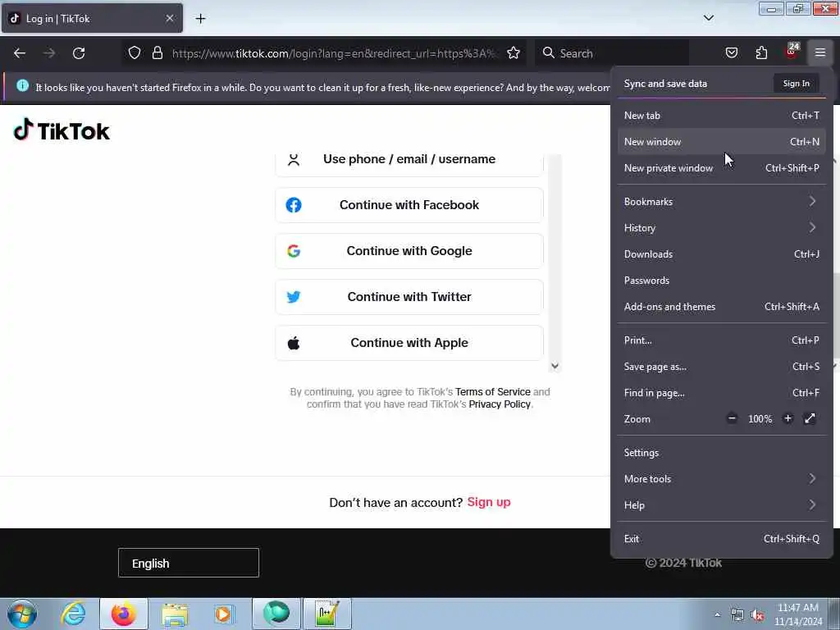Open Notepad++ from taskbar
Viewport: 840px width, 630px height.
click(327, 614)
